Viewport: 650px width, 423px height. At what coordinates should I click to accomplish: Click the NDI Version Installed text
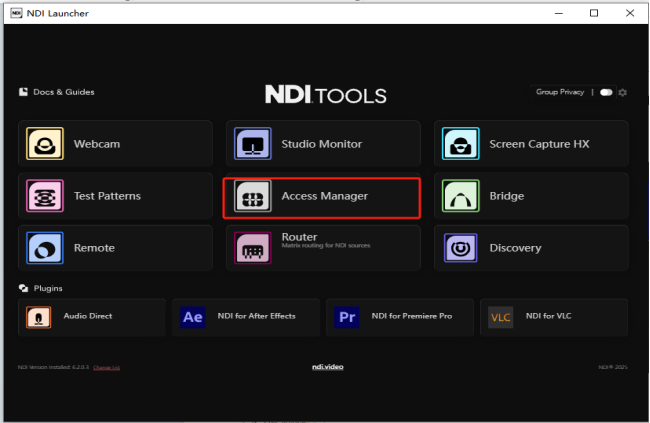[53, 367]
